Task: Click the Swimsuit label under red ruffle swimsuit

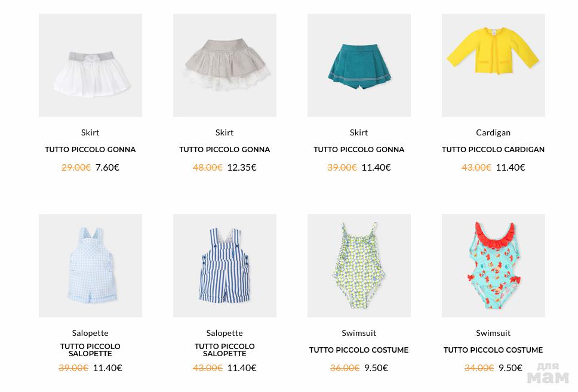Action: point(493,333)
